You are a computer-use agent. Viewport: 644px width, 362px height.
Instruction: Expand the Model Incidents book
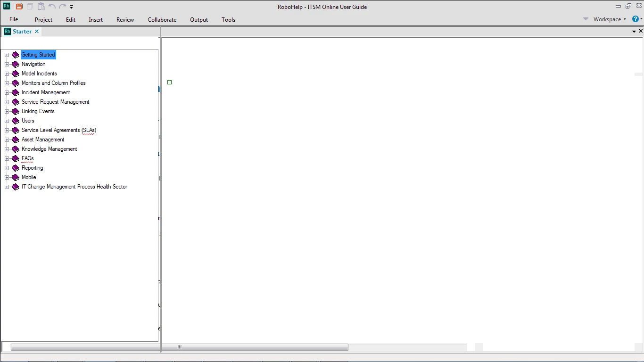(7, 74)
